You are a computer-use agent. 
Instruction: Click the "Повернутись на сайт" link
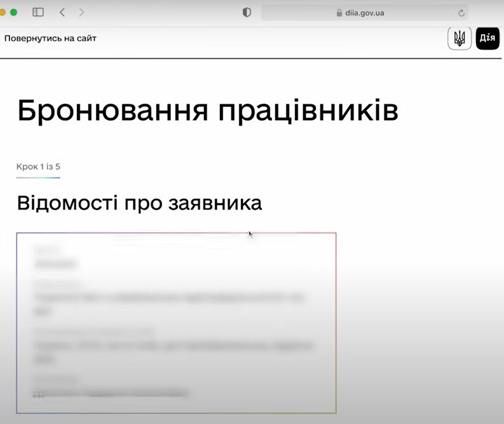click(50, 39)
